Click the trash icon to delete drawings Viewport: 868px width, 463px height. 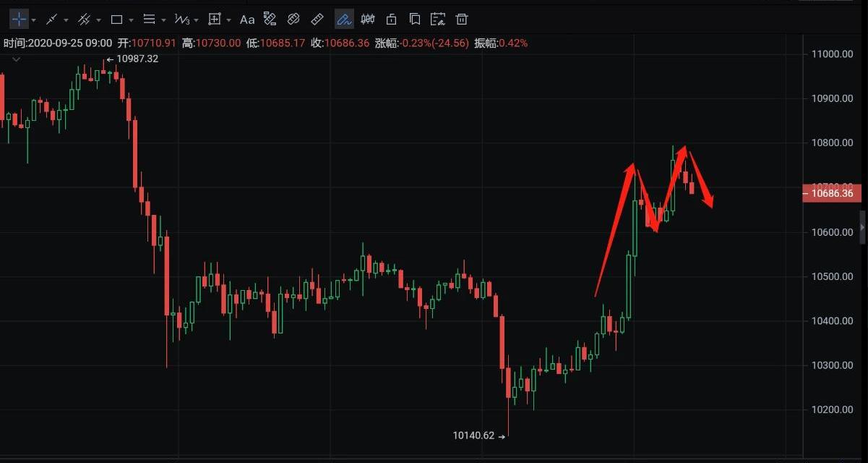pyautogui.click(x=462, y=19)
